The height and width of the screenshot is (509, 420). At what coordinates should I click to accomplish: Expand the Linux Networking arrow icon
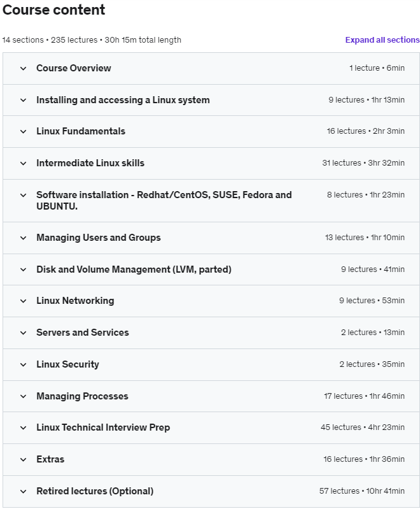[24, 301]
